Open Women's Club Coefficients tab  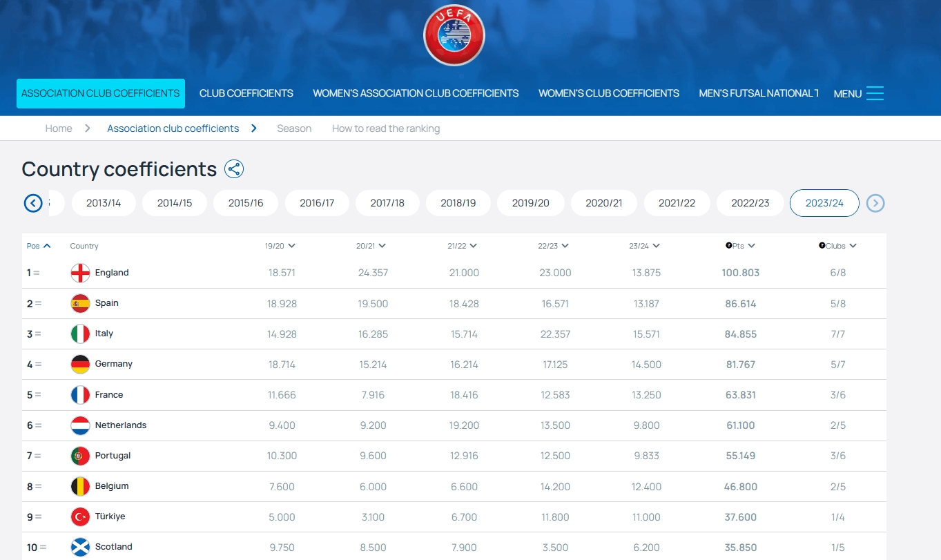[x=609, y=93]
